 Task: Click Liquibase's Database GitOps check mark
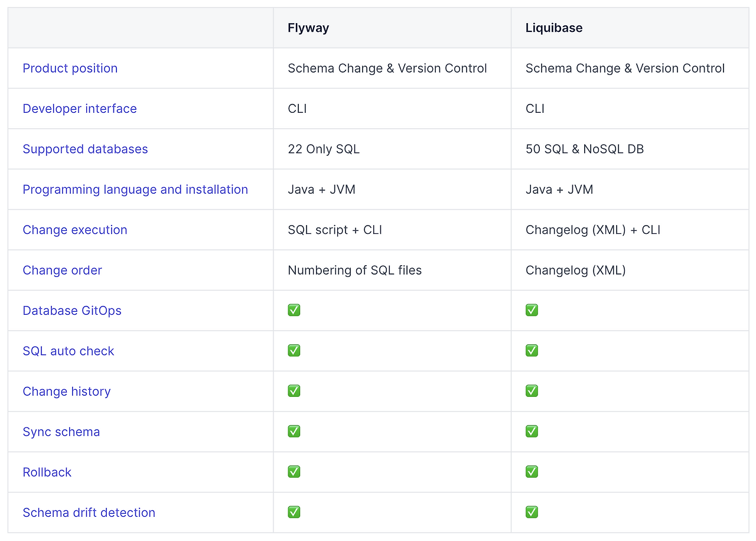tap(532, 310)
